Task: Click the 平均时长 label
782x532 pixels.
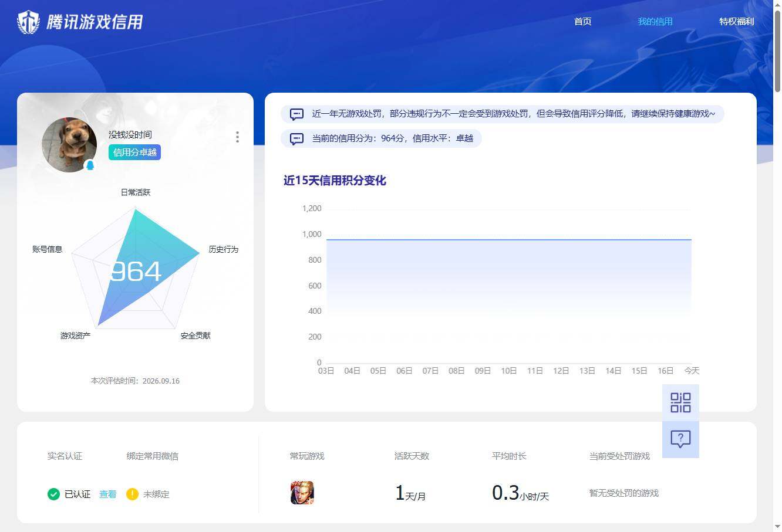Action: pyautogui.click(x=509, y=456)
